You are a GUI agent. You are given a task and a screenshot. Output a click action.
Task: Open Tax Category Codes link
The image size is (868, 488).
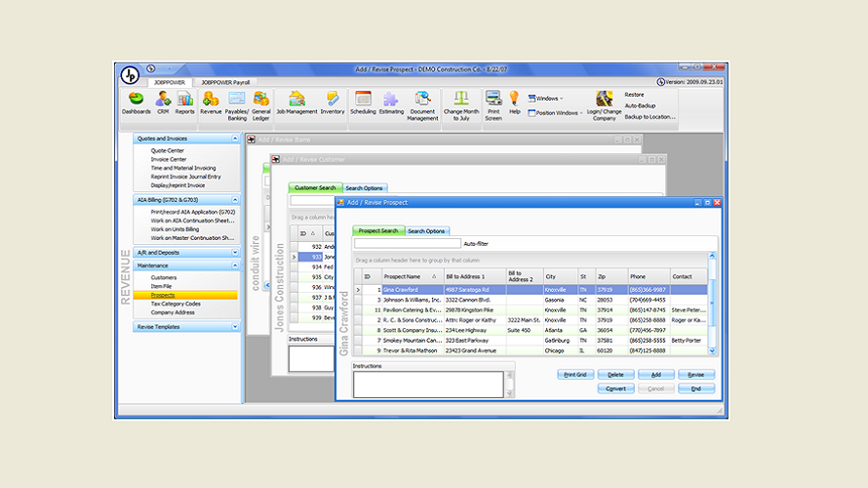click(176, 305)
